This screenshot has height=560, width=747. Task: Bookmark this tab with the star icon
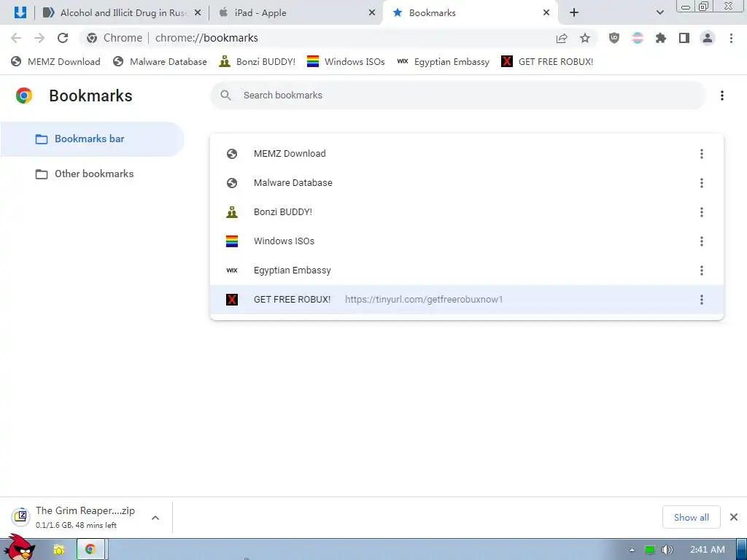click(x=585, y=38)
